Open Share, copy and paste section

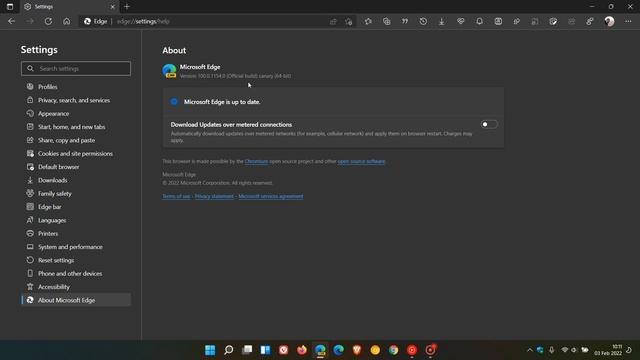pyautogui.click(x=76, y=140)
